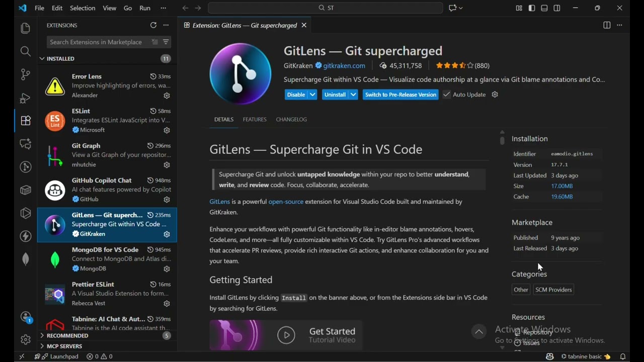Click Switch to Pre-Release Version button
Image resolution: width=644 pixels, height=362 pixels.
click(400, 95)
